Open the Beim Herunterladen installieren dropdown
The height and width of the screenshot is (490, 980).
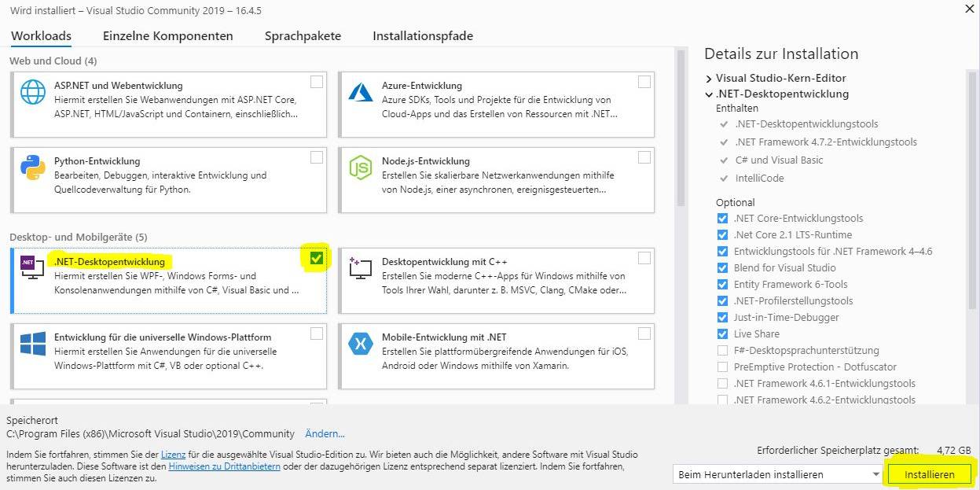pos(778,474)
